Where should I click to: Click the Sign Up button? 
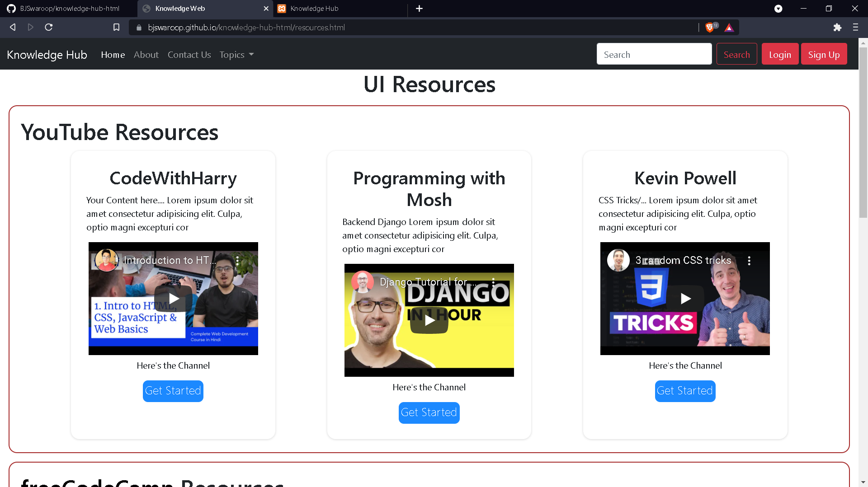(824, 54)
